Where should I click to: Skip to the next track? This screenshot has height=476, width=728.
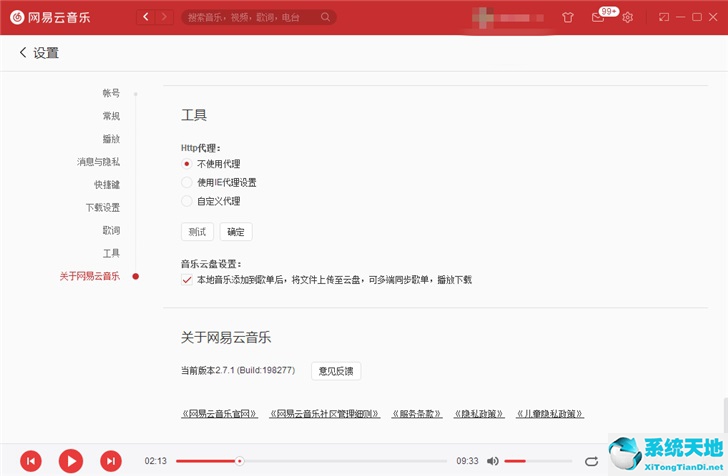111,461
